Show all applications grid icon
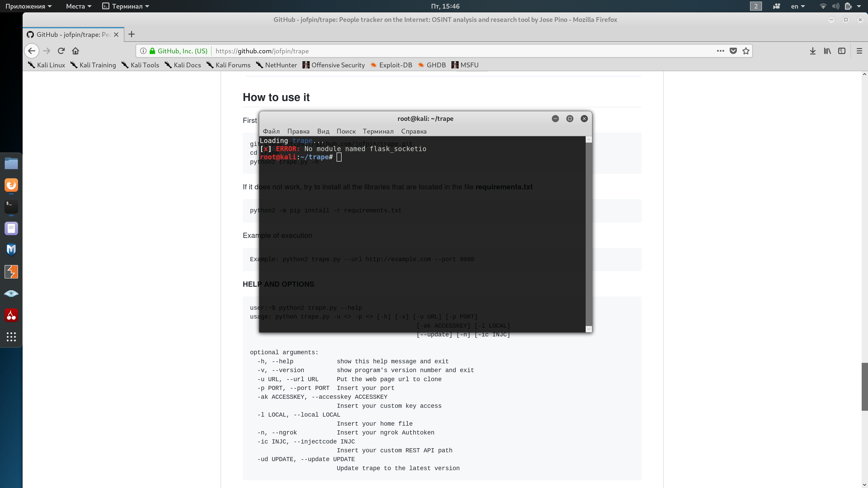The image size is (868, 488). coord(11,337)
